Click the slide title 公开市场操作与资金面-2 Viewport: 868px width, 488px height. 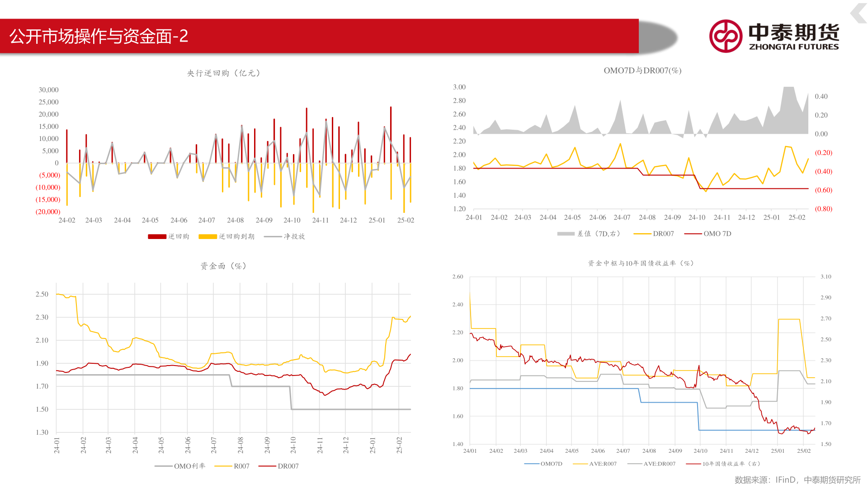(x=99, y=36)
